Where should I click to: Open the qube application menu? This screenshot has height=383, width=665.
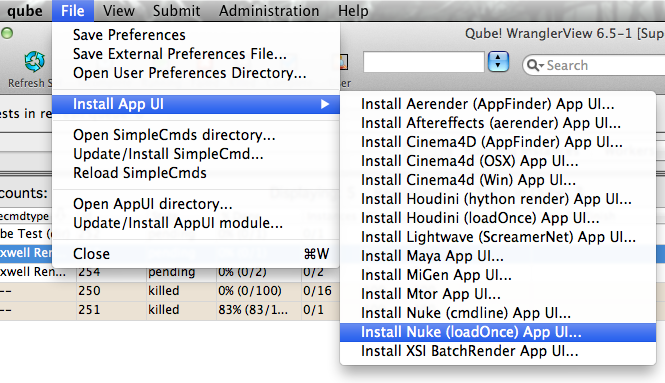25,11
